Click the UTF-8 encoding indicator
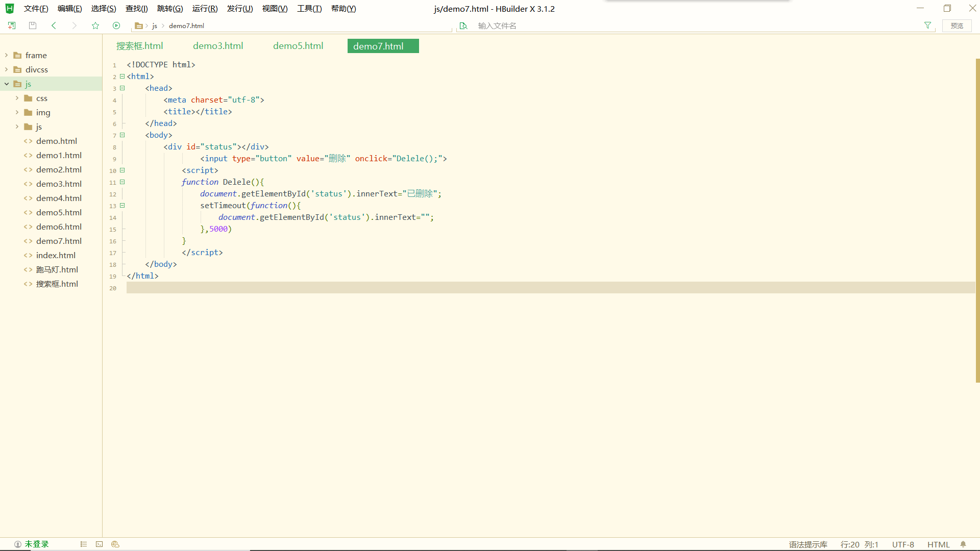 [903, 544]
